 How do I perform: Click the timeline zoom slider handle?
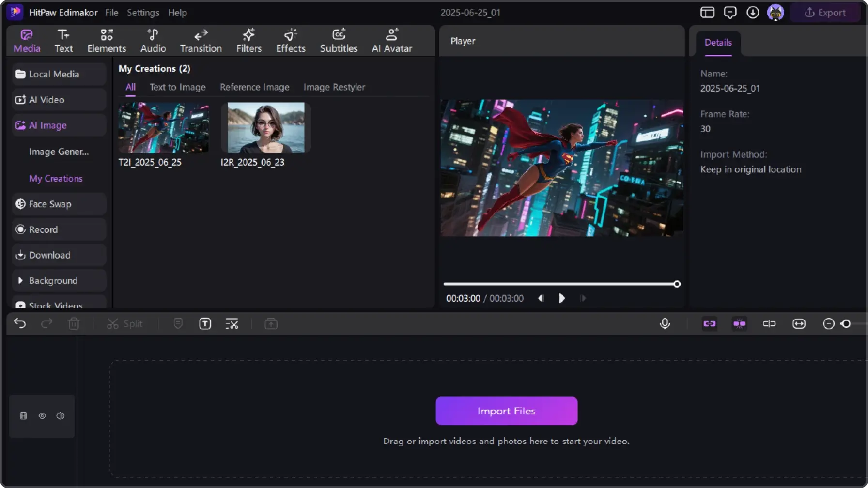pyautogui.click(x=846, y=323)
